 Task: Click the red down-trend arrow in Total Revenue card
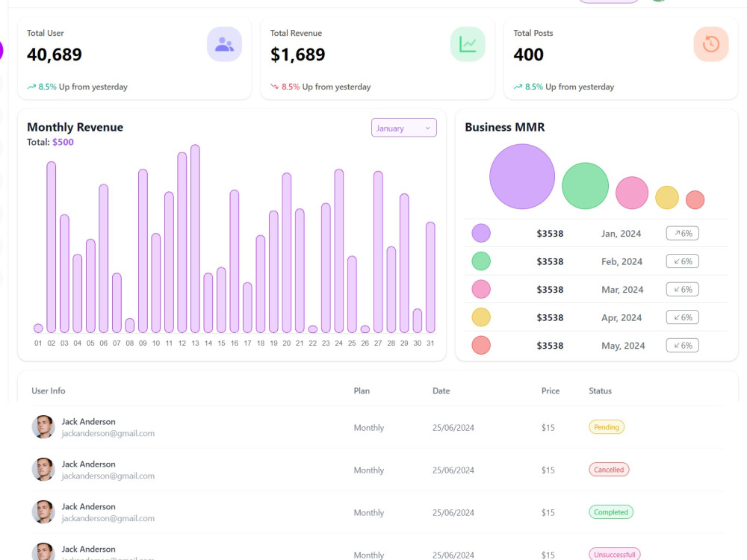[x=274, y=87]
